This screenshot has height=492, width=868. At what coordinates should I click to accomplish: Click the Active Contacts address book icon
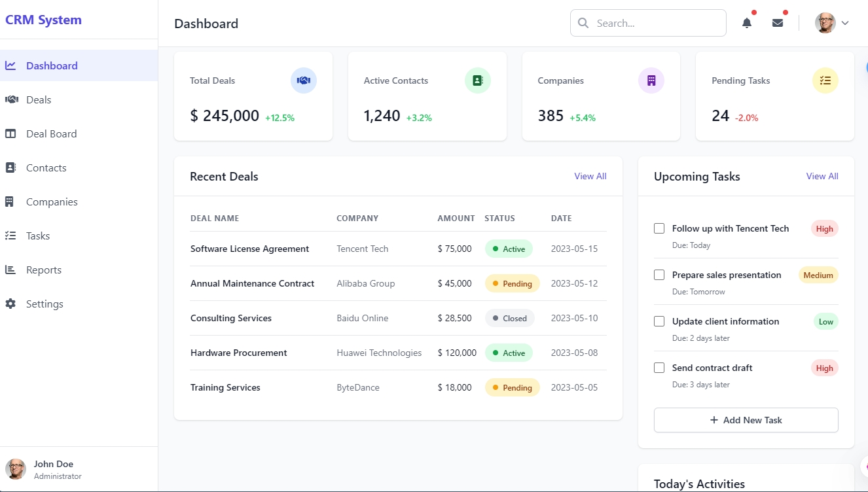(477, 80)
